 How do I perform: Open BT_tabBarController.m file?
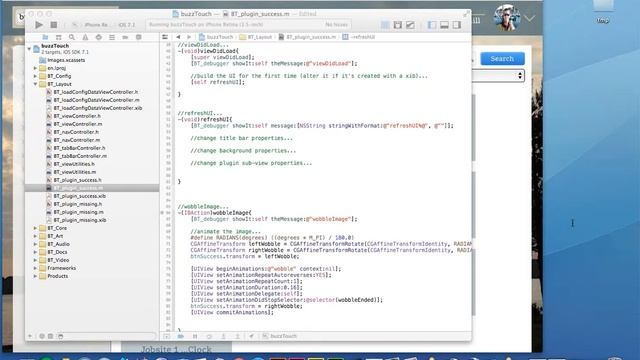pyautogui.click(x=77, y=156)
